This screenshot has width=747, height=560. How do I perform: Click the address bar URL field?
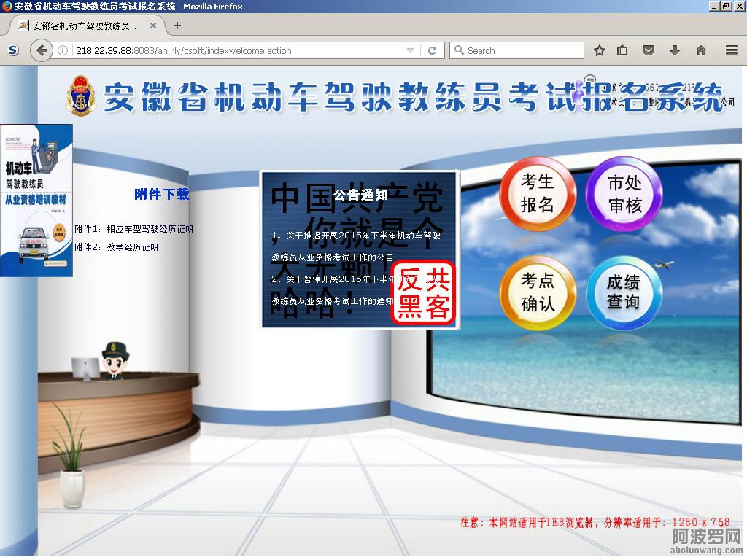(233, 50)
